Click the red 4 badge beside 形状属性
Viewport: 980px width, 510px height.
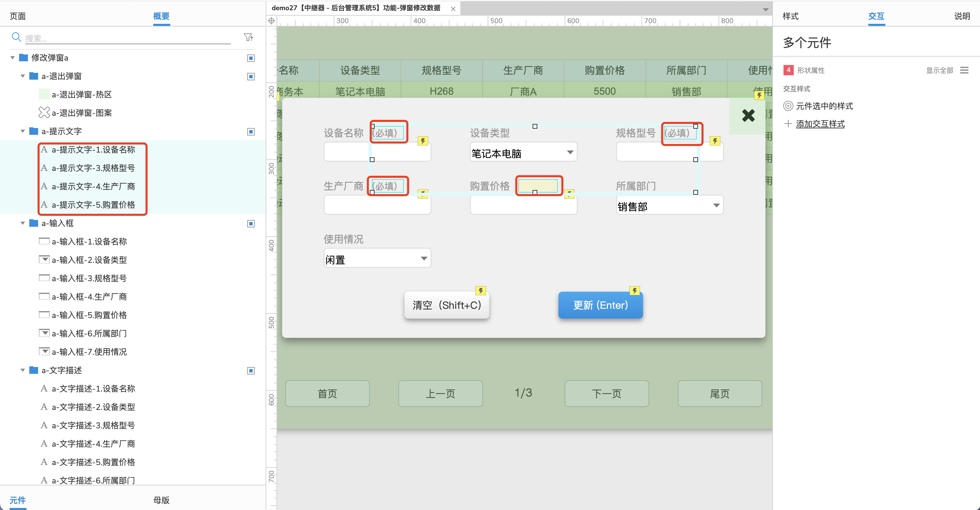tap(788, 70)
